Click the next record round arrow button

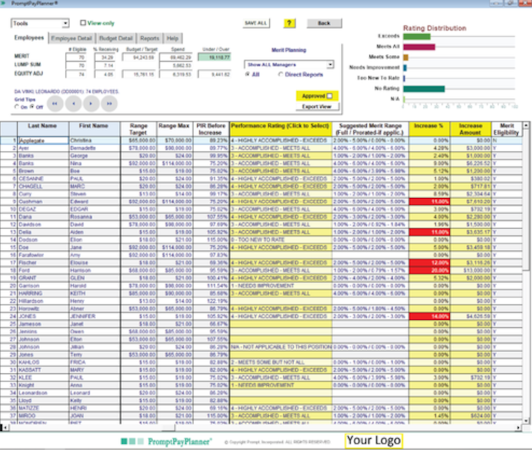coord(91,104)
